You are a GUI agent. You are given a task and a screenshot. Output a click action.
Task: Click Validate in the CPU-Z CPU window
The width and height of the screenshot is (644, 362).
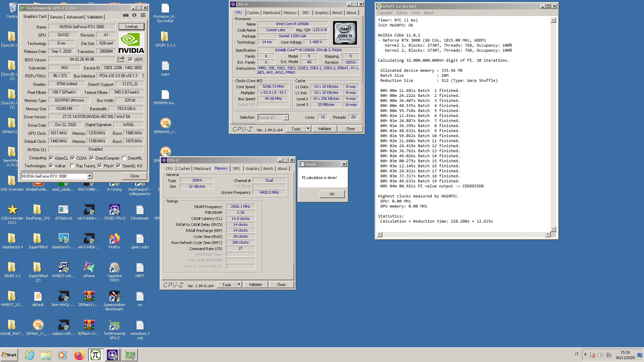click(324, 129)
